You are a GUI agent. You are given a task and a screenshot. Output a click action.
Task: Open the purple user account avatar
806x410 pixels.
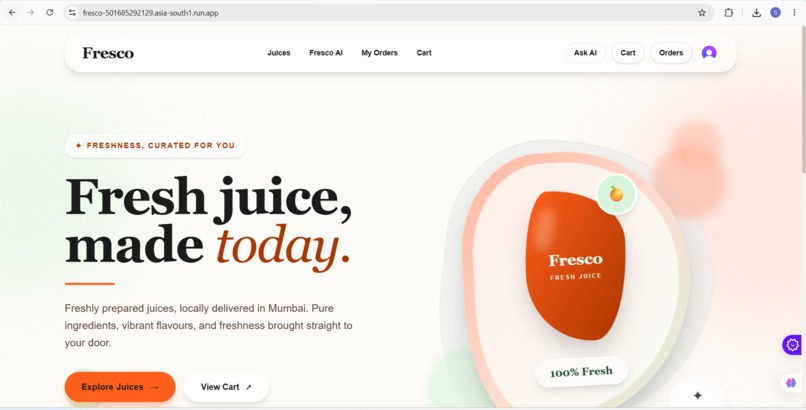(x=709, y=53)
